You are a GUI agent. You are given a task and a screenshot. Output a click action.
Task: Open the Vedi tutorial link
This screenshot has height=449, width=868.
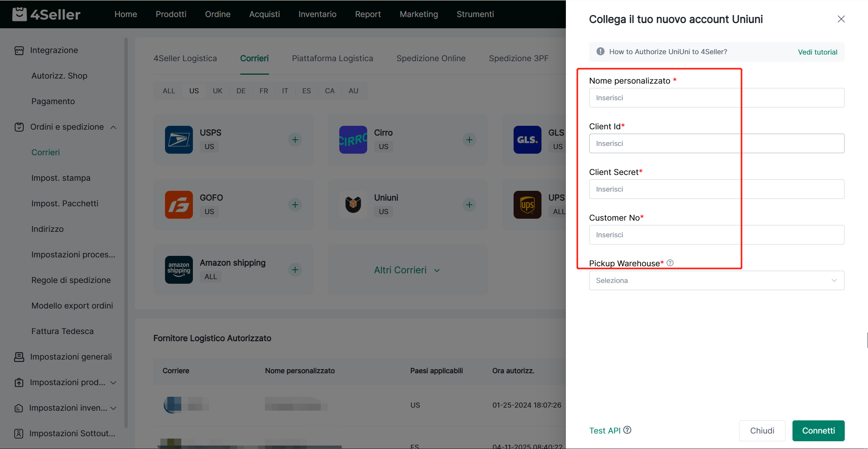[817, 52]
